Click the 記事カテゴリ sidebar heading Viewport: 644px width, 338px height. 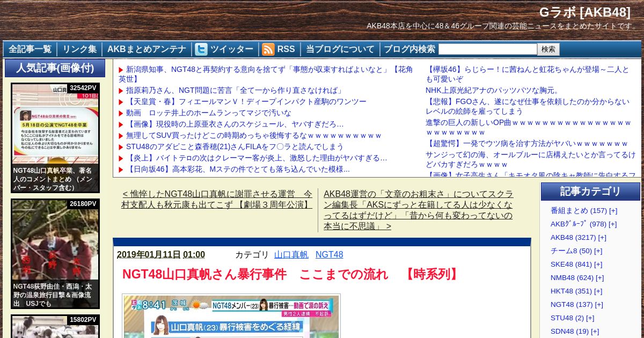coord(590,192)
